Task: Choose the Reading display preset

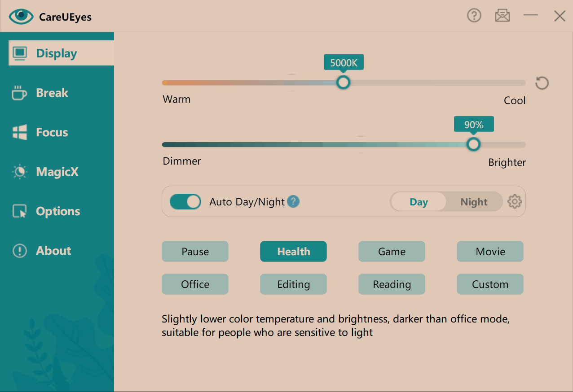Action: pyautogui.click(x=392, y=284)
